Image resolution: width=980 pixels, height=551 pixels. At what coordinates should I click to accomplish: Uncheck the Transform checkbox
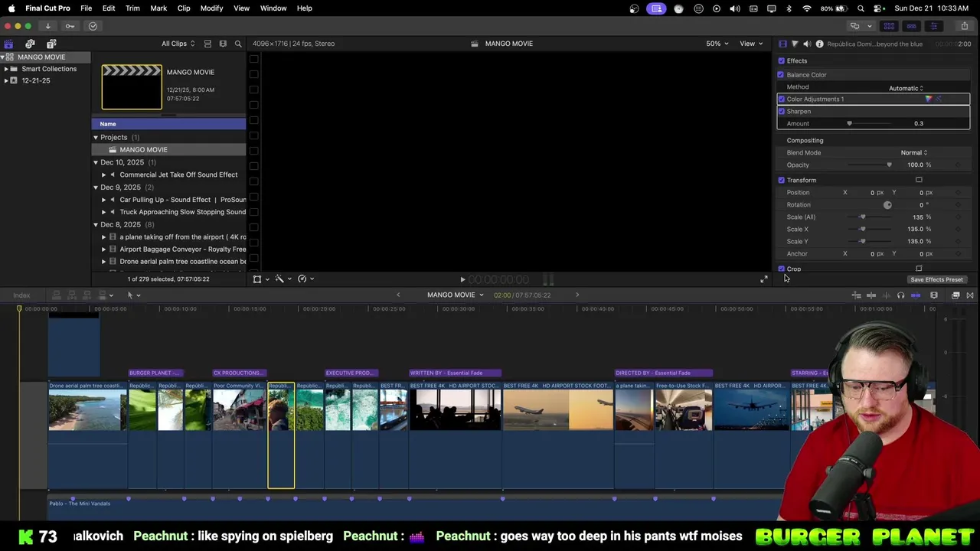pos(782,180)
